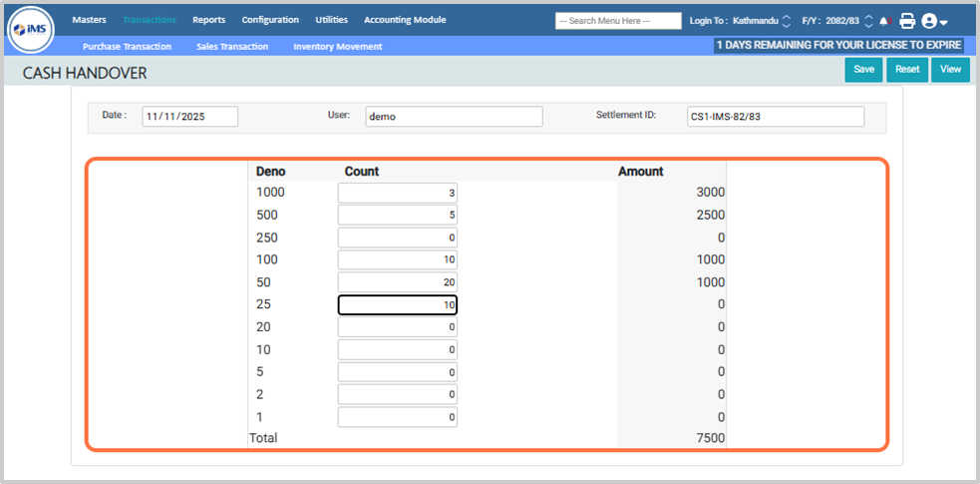The height and width of the screenshot is (484, 980).
Task: Click the Settlement ID field
Action: point(775,117)
